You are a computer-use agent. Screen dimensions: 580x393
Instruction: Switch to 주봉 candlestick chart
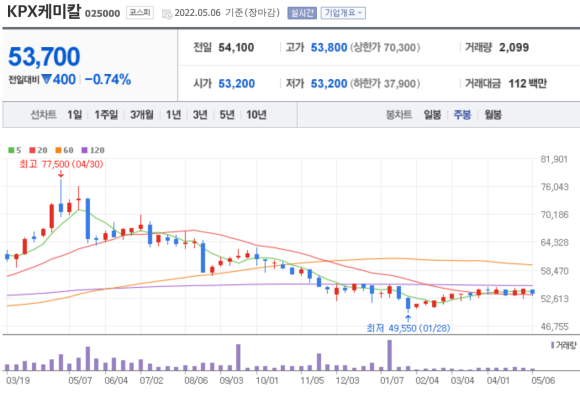point(462,115)
